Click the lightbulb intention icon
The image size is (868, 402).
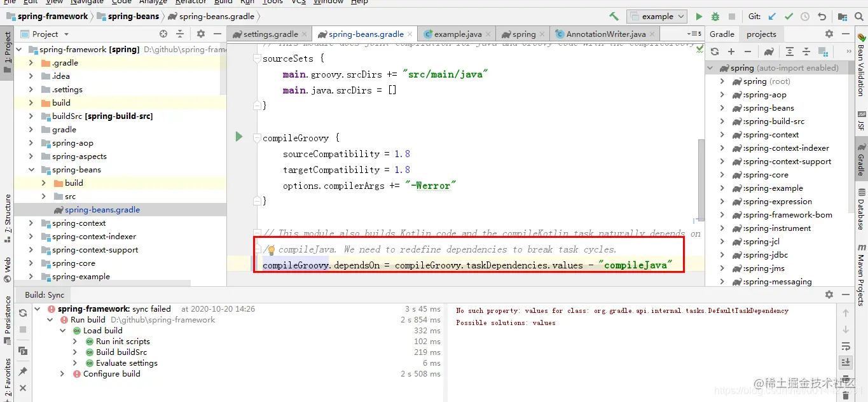point(270,250)
